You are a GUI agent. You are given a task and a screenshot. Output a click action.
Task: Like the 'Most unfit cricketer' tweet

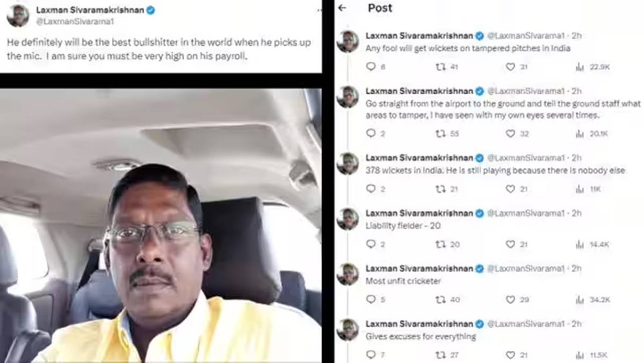(510, 300)
